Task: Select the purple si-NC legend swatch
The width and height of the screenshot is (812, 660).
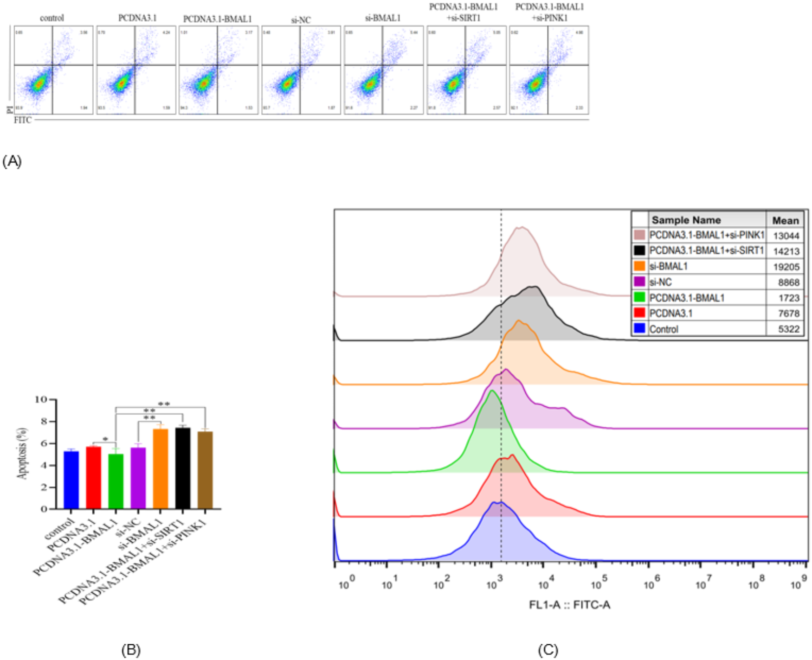Action: 639,282
